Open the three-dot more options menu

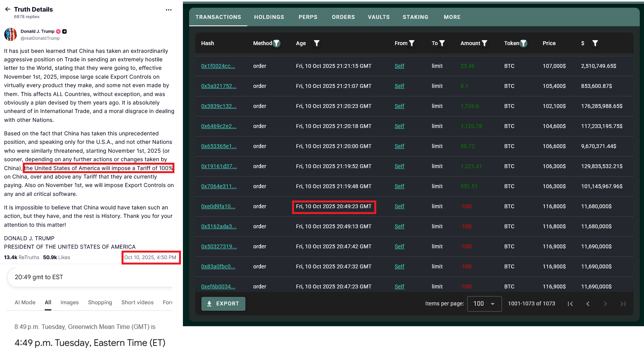169,10
